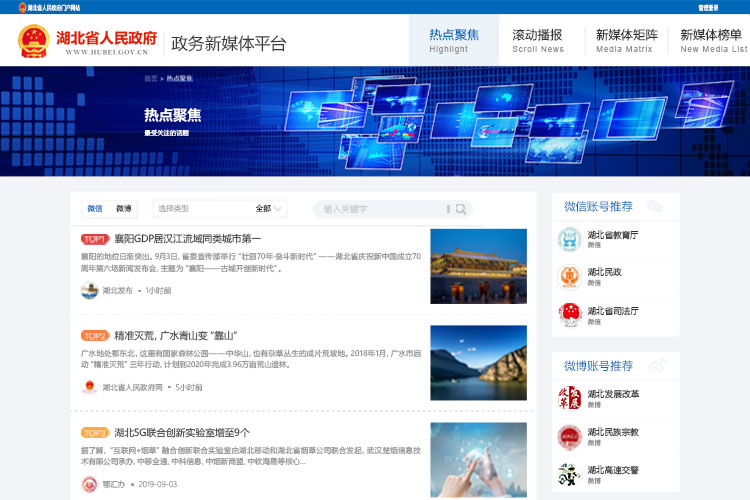750x500 pixels.
Task: Click 首页 in the breadcrumb
Action: [x=151, y=77]
